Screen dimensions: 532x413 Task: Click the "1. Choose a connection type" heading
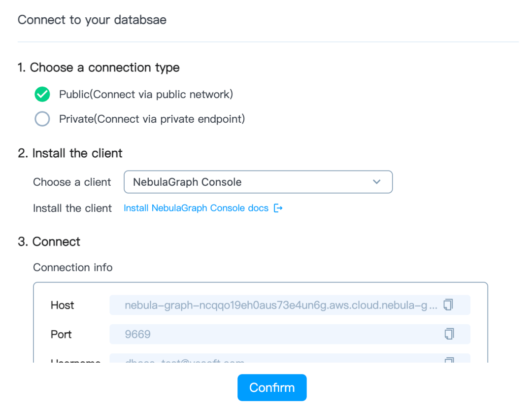point(99,68)
